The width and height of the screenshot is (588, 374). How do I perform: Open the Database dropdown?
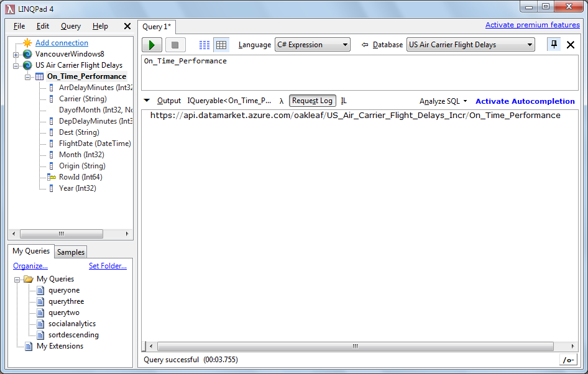tap(471, 45)
